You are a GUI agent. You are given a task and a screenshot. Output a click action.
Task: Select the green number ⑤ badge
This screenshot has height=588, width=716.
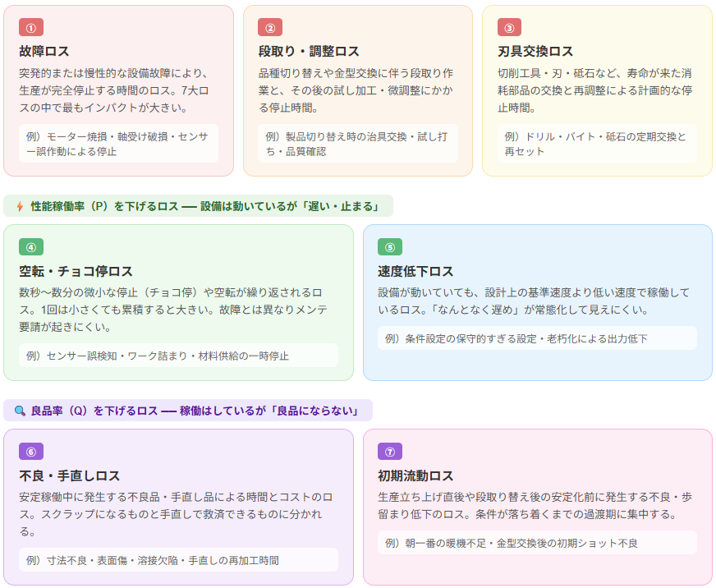click(x=390, y=246)
